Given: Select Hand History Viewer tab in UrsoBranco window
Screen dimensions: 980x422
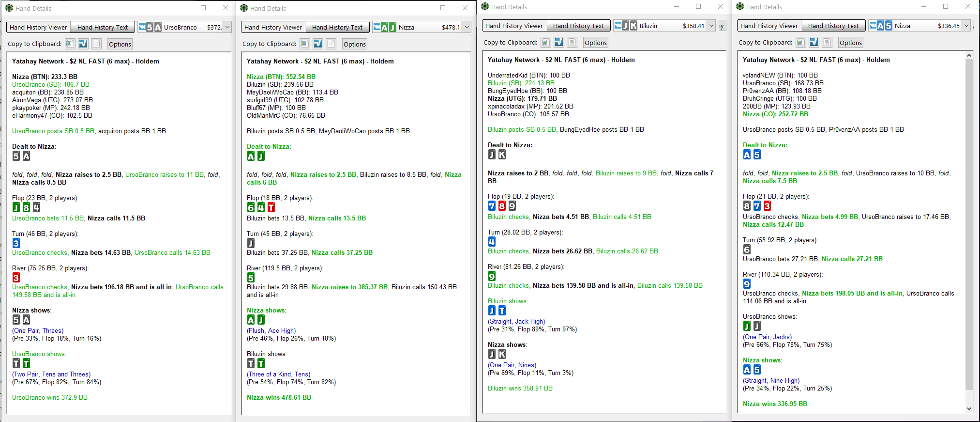Looking at the screenshot, I should [x=38, y=27].
